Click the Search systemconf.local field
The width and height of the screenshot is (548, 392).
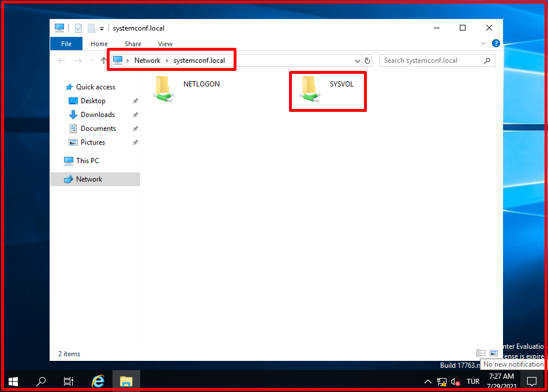click(437, 61)
